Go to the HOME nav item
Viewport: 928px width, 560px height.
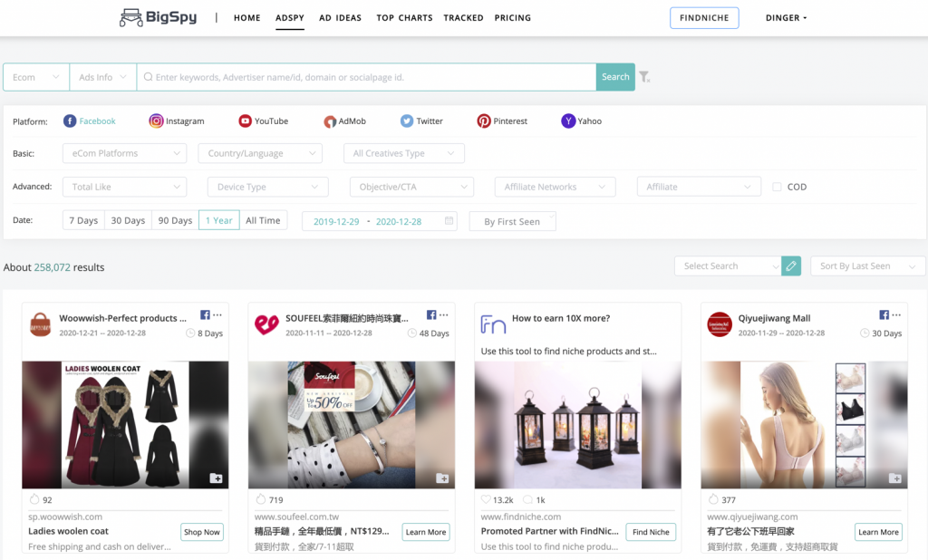coord(246,18)
